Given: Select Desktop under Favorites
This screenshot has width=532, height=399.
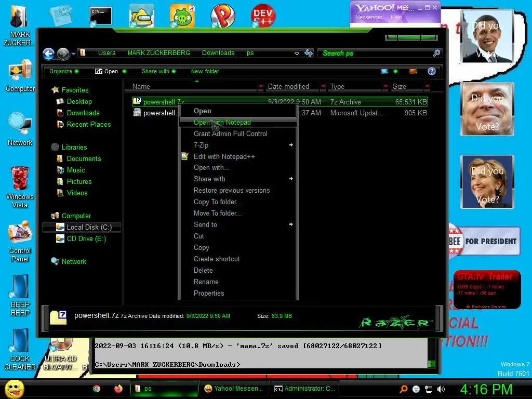Looking at the screenshot, I should click(79, 101).
